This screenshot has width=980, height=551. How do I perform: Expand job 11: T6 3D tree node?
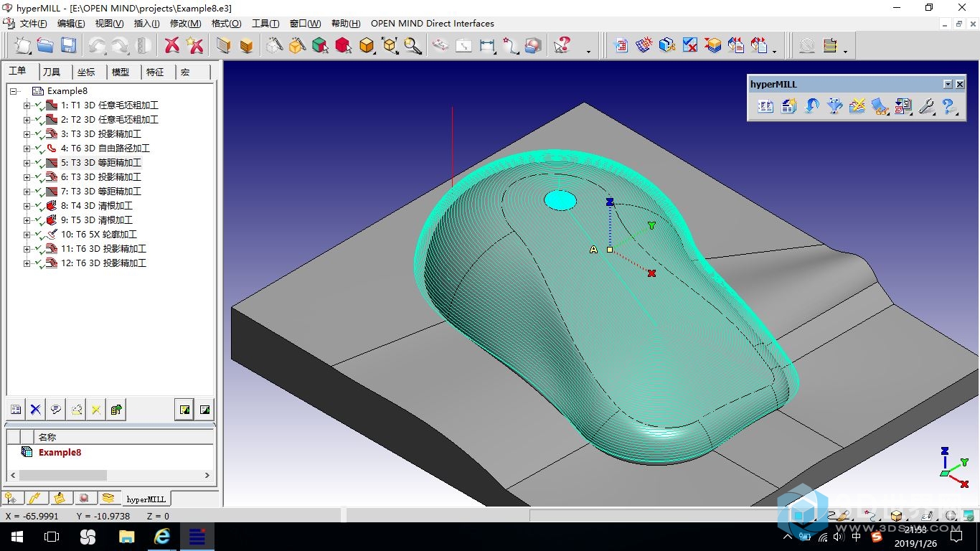click(27, 249)
